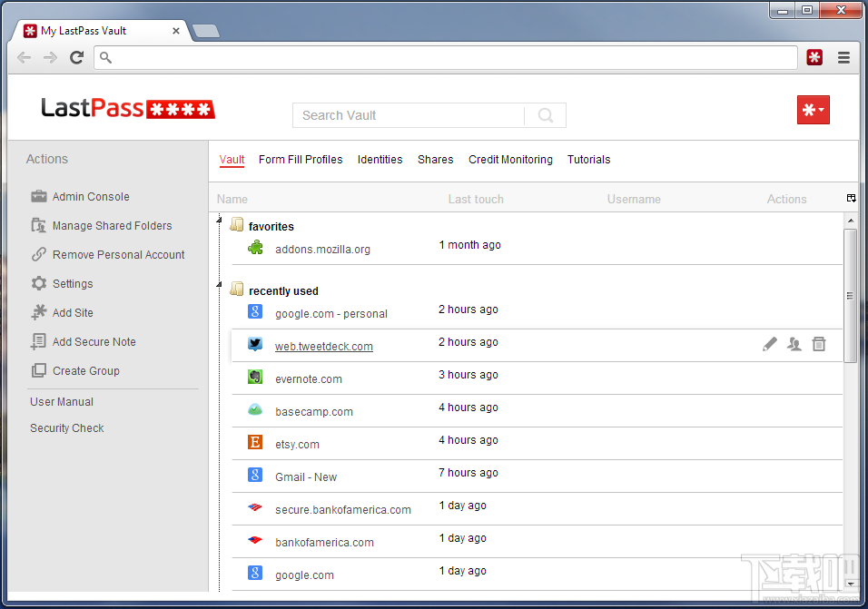Screen dimensions: 868x609
Task: Collapse the recently used folder
Action: 218,285
